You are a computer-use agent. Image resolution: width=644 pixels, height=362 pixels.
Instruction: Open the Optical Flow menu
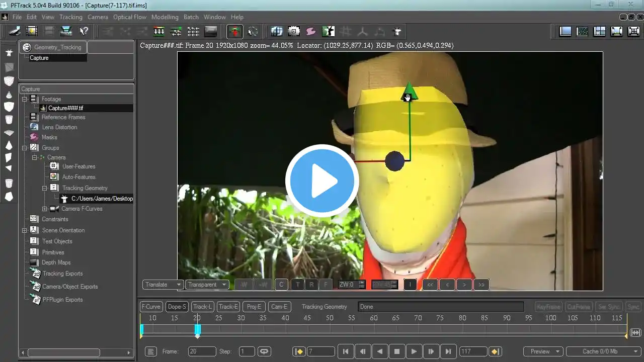click(130, 17)
